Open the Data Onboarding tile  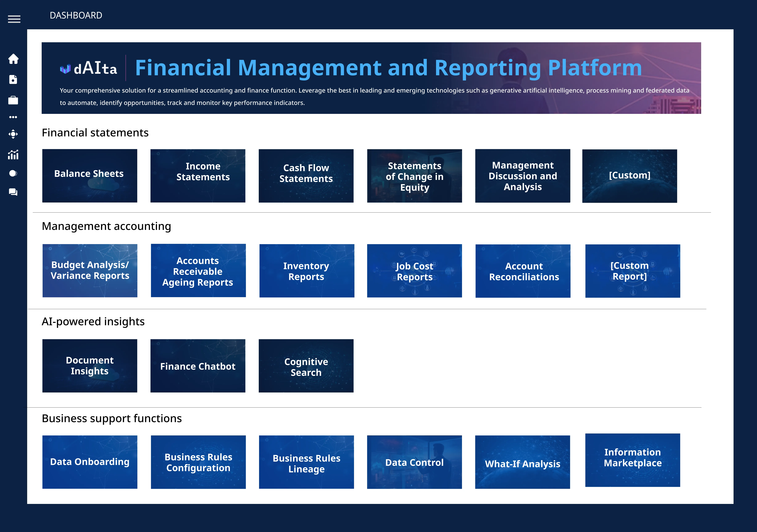pyautogui.click(x=90, y=462)
